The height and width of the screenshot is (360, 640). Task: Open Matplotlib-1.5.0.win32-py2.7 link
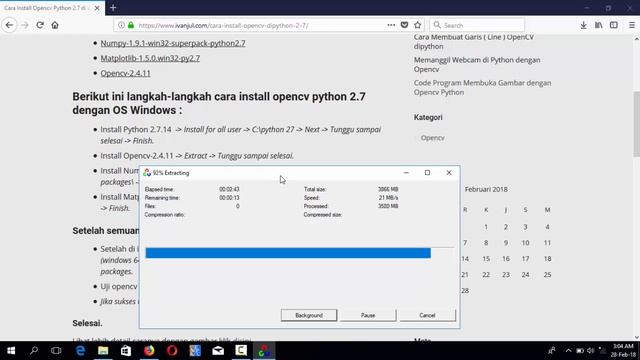click(150, 58)
